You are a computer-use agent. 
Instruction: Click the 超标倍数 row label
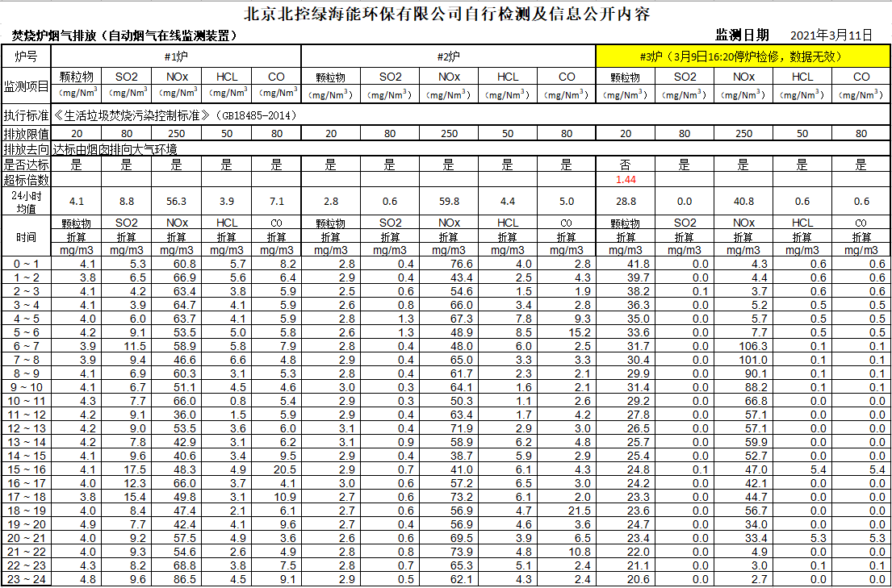point(26,180)
